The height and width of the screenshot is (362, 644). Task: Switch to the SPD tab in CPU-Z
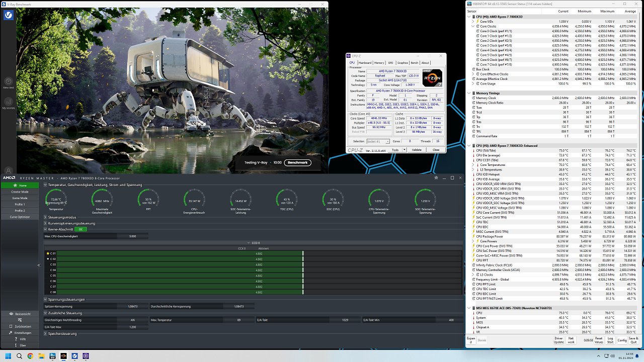[390, 63]
